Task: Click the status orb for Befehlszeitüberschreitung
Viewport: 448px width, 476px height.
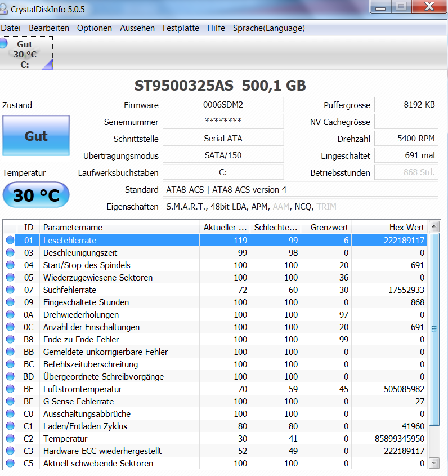Action: [10, 364]
